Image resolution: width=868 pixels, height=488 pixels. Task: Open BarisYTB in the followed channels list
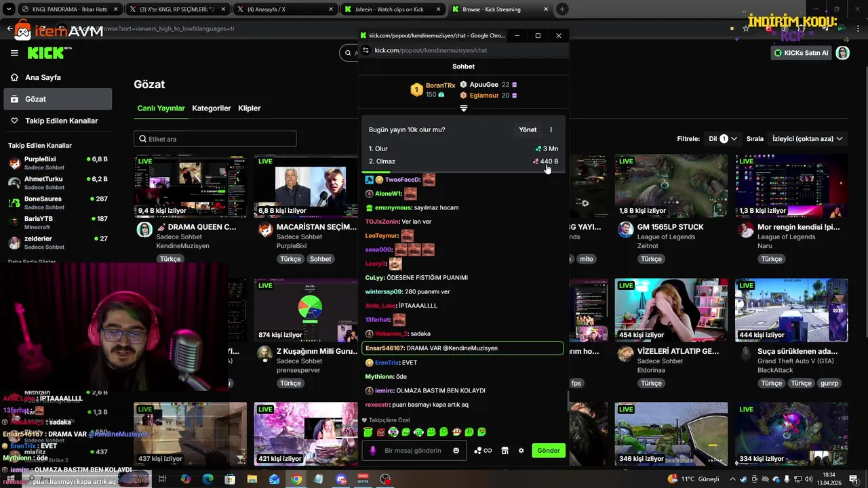pos(58,222)
